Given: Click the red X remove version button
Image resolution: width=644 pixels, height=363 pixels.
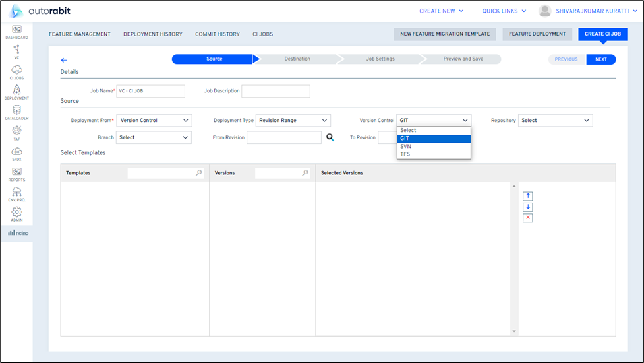Looking at the screenshot, I should (x=528, y=218).
